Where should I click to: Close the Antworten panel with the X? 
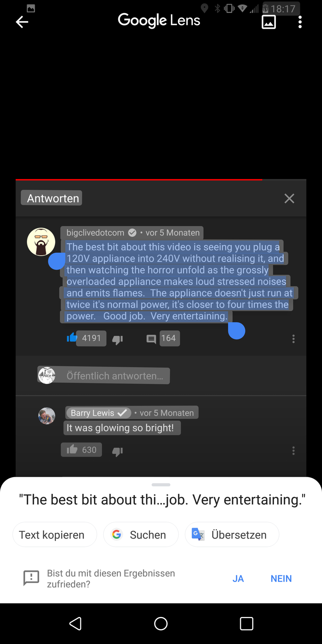289,199
